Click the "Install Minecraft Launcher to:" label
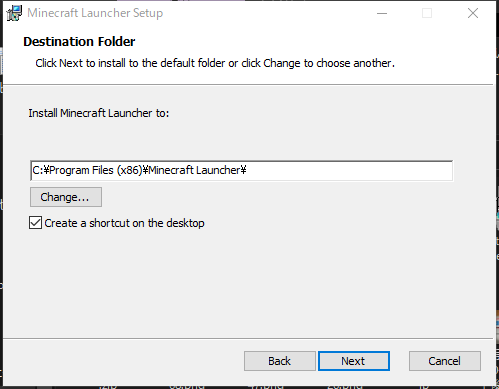499x389 pixels. click(x=99, y=113)
